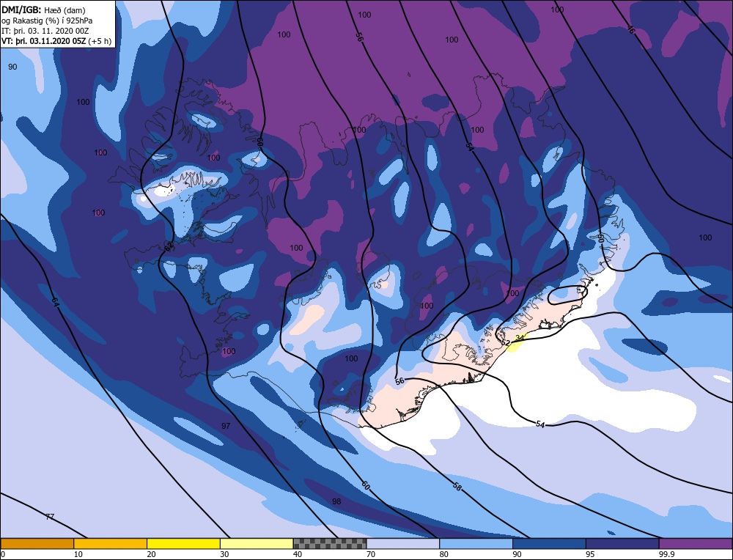Click the '34' value on the yellow spot
The height and width of the screenshot is (560, 733).
point(520,337)
